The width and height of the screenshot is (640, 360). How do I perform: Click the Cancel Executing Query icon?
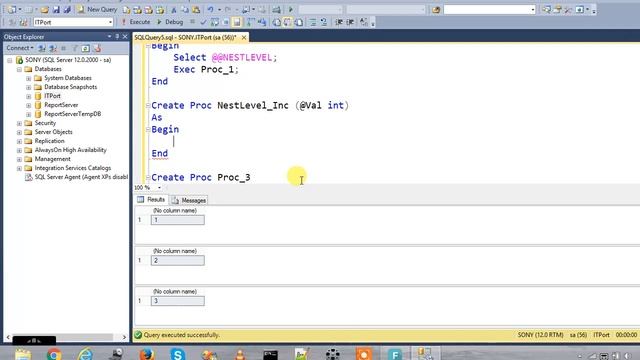[x=192, y=22]
